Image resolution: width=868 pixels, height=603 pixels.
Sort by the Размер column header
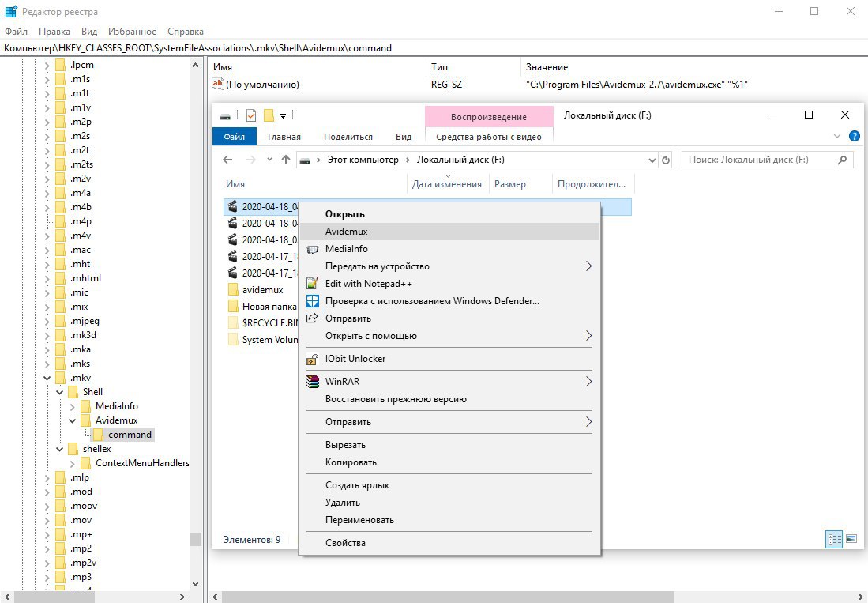click(510, 184)
